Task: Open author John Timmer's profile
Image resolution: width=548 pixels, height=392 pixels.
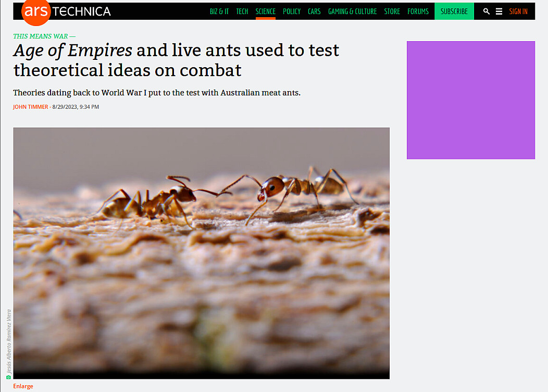Action: (x=31, y=107)
